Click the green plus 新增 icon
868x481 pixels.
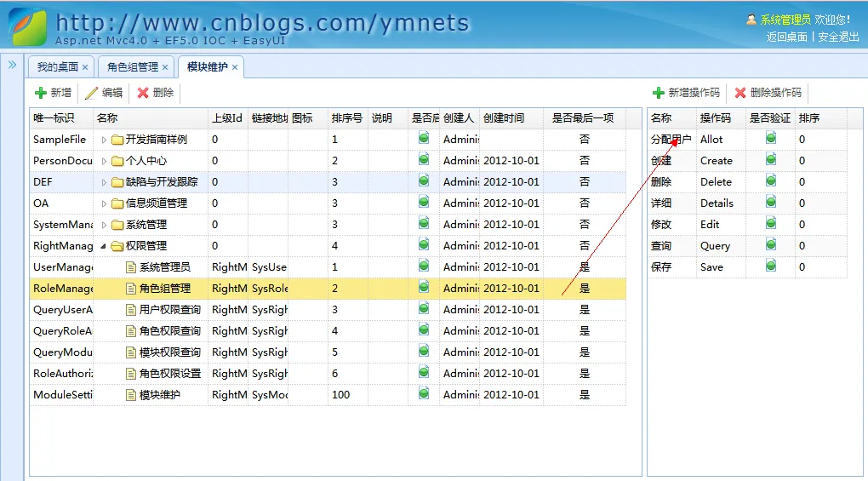40,93
